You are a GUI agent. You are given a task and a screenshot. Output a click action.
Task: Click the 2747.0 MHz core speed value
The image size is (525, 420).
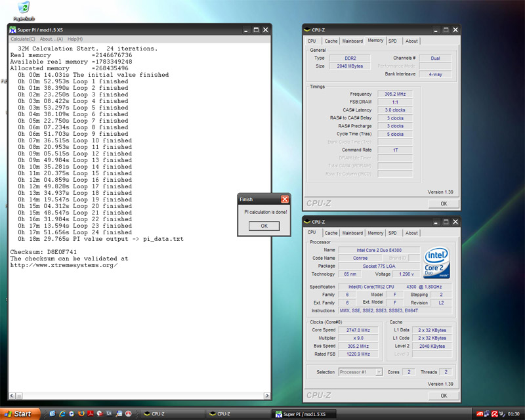click(x=358, y=330)
